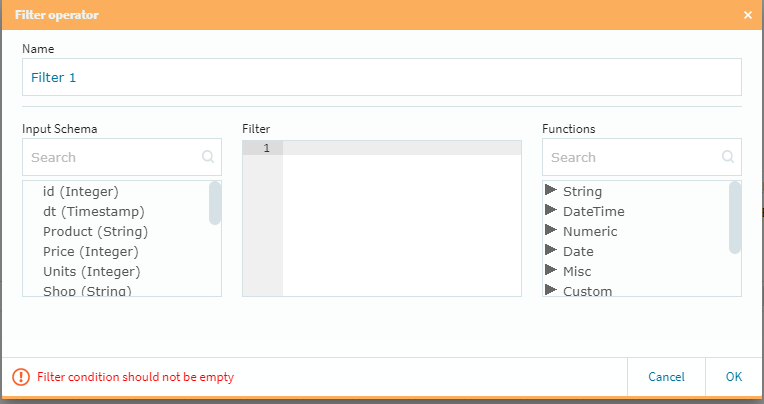Select the Misc functions category label
Image resolution: width=764 pixels, height=404 pixels.
(x=577, y=271)
